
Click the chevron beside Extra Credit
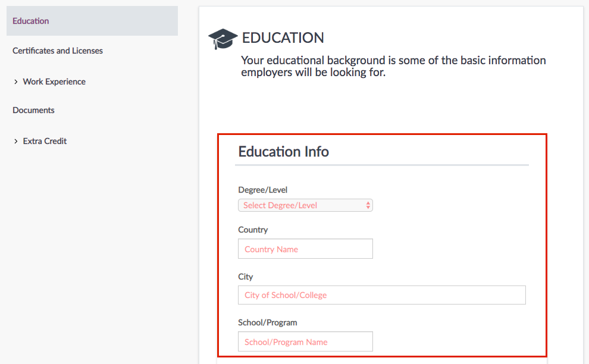(15, 141)
